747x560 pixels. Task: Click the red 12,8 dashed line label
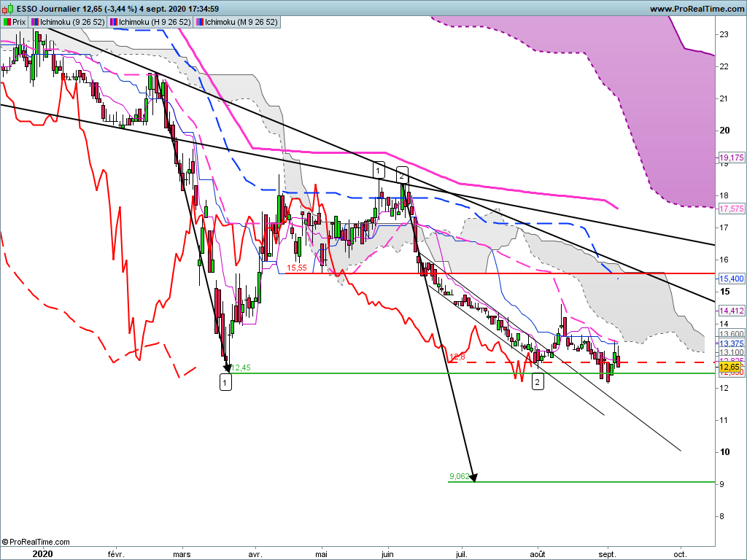pyautogui.click(x=457, y=357)
